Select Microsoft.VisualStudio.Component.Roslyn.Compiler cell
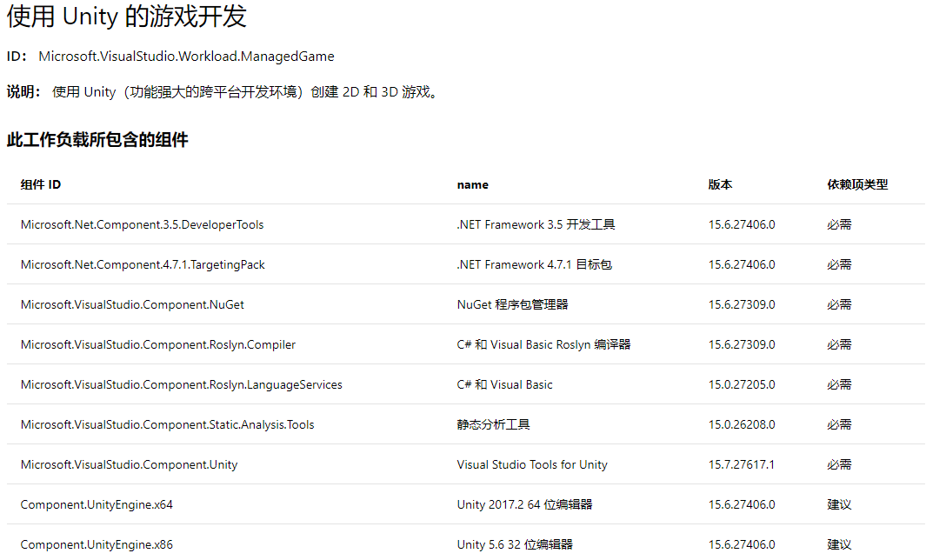This screenshot has width=926, height=560. 157,344
